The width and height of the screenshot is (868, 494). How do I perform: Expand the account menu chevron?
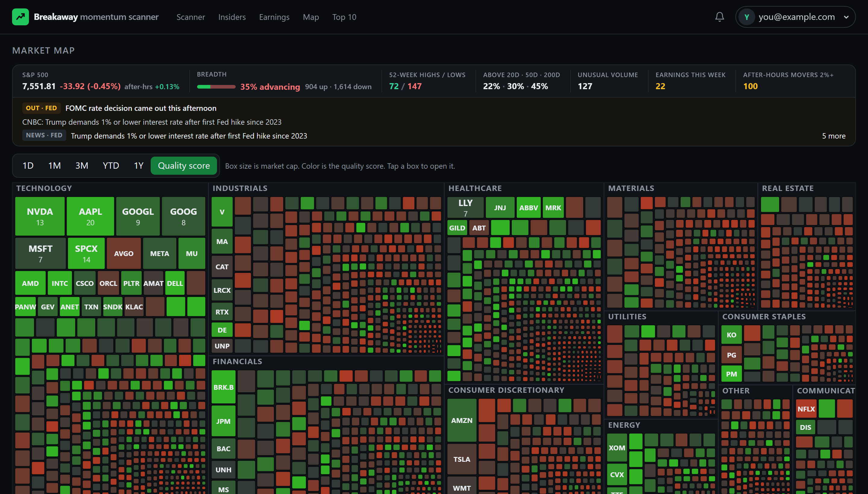click(x=846, y=17)
